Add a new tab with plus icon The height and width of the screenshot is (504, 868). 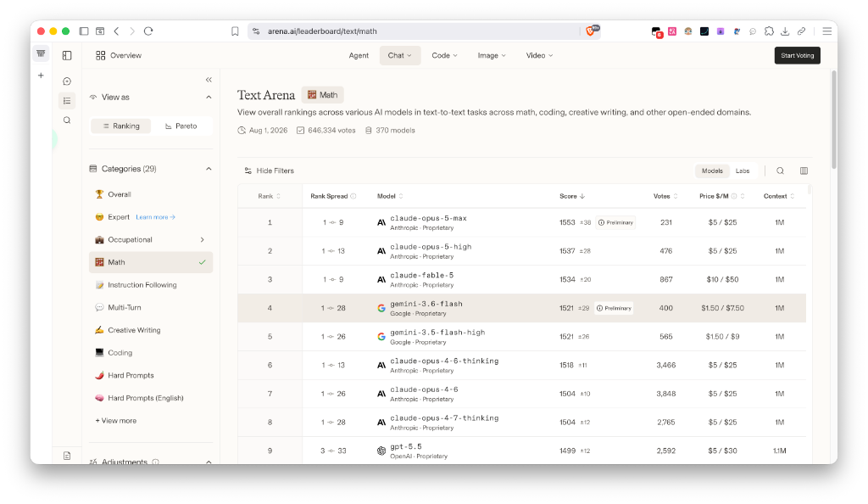[x=41, y=76]
